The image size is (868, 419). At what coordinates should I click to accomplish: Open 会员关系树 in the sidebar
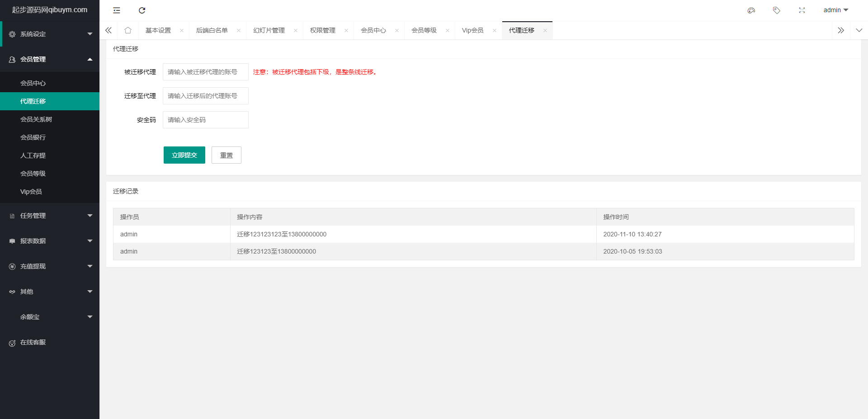(x=36, y=119)
